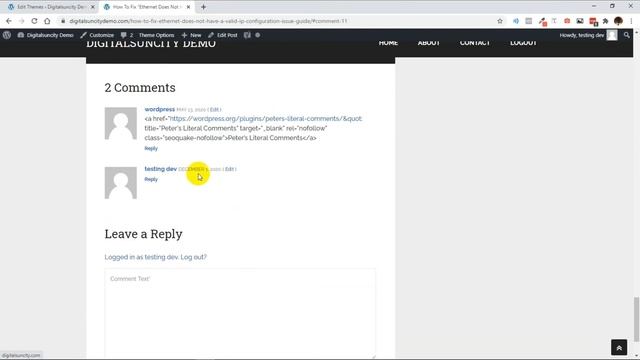
Task: Select the Yoast-style plugin icon after Edit Post
Action: tap(247, 35)
